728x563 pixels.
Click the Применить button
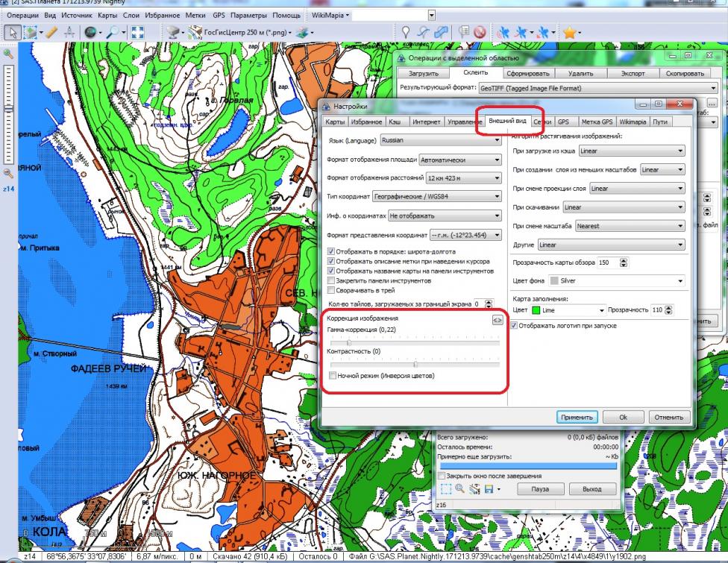click(577, 418)
